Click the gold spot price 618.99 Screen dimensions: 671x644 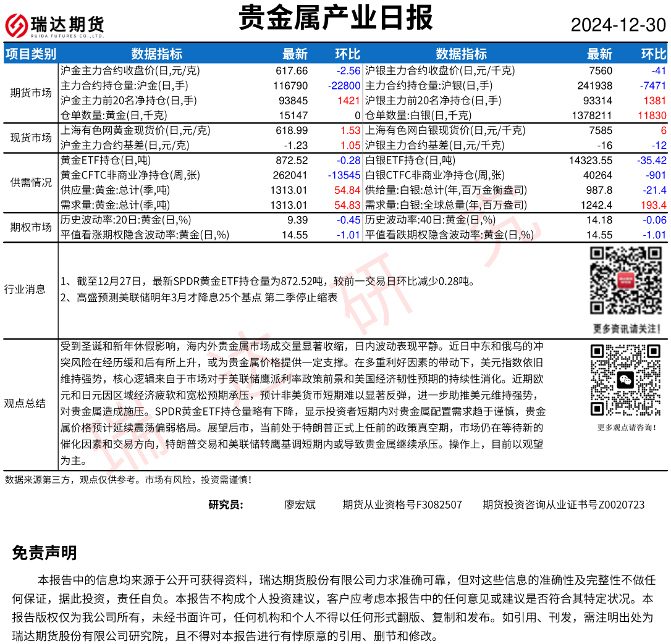click(x=292, y=130)
